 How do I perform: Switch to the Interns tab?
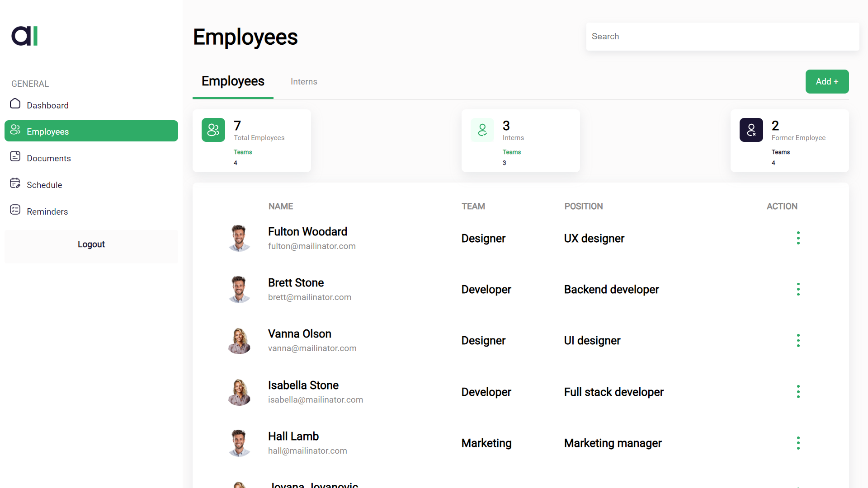pyautogui.click(x=304, y=82)
